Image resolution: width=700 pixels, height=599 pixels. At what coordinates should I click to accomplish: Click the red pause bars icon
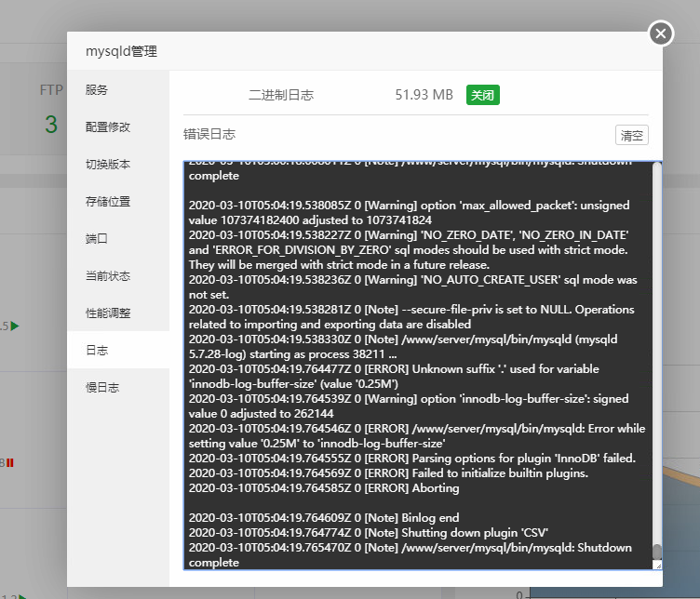[x=10, y=461]
